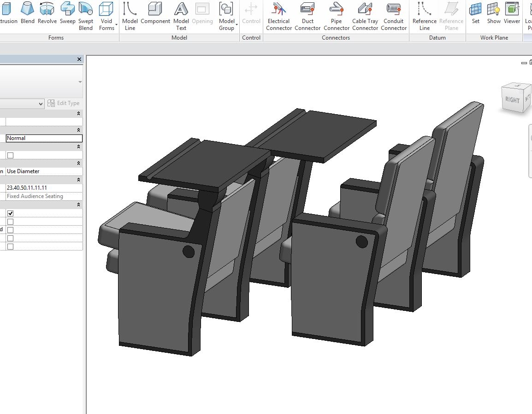This screenshot has width=532, height=414.
Task: Enable the first checked family parameter checkbox
Action: pyautogui.click(x=10, y=213)
